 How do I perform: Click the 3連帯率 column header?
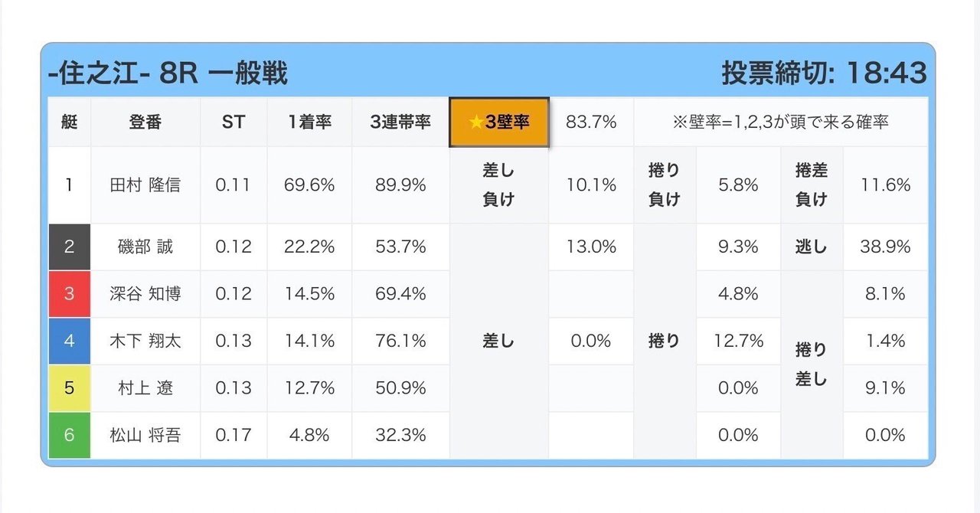tap(400, 123)
